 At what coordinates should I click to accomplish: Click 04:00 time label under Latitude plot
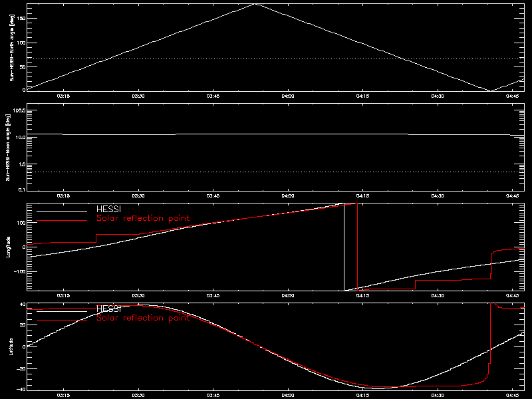pos(288,396)
